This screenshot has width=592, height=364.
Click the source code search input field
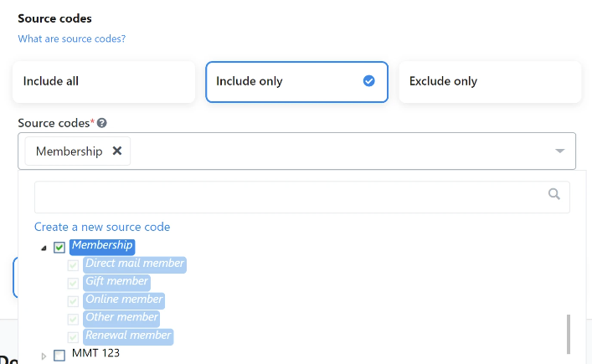[302, 197]
